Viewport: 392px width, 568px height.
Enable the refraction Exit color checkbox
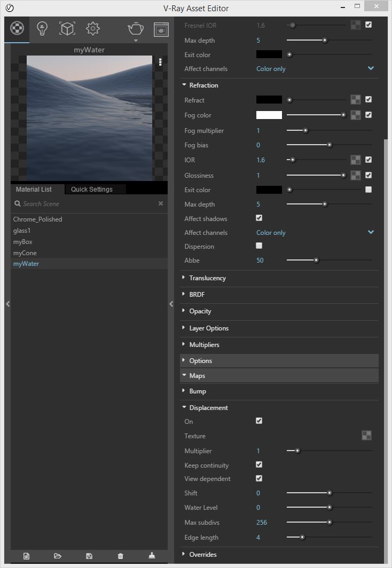369,190
